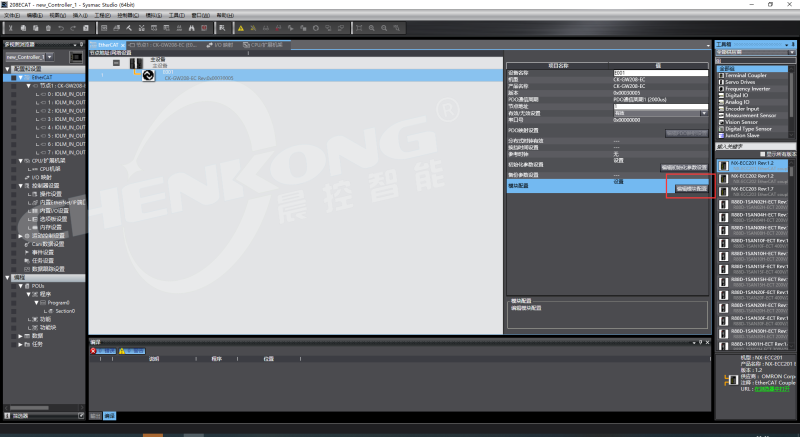Image resolution: width=800 pixels, height=437 pixels.
Task: Close the EtherCAT tab
Action: pos(122,45)
